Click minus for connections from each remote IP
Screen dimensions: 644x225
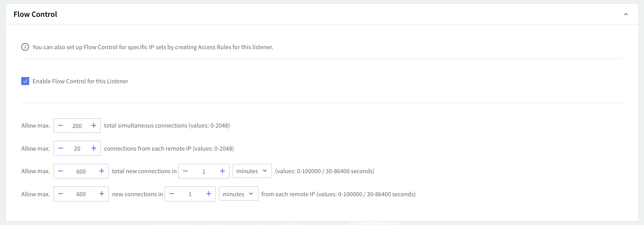click(61, 148)
